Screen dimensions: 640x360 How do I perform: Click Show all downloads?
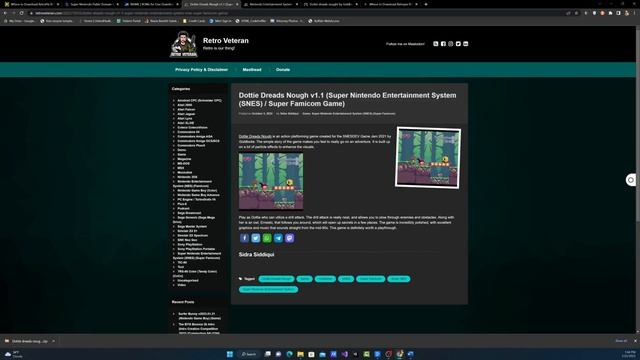(621, 341)
